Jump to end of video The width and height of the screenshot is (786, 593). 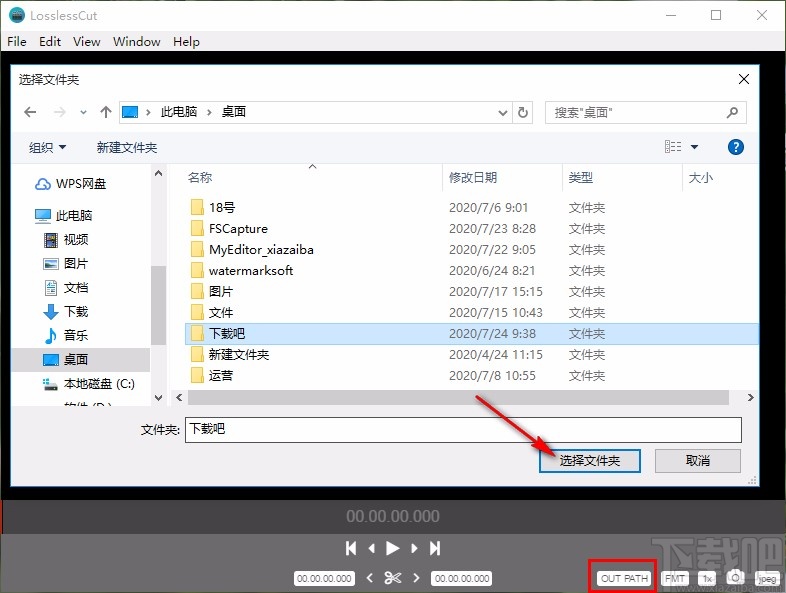click(435, 548)
